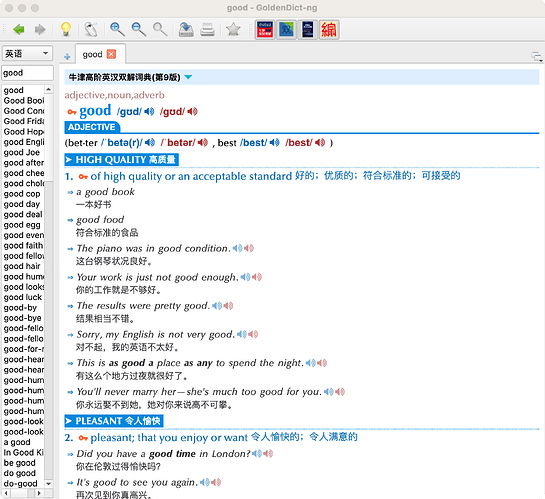Screen dimensions: 545x499
Task: Click the forward navigation arrow
Action: (x=40, y=29)
